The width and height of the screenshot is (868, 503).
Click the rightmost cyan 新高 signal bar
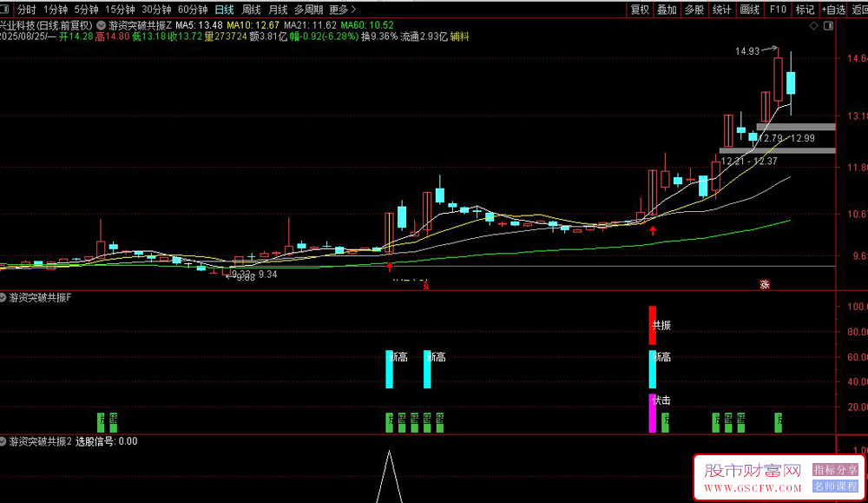pyautogui.click(x=653, y=369)
